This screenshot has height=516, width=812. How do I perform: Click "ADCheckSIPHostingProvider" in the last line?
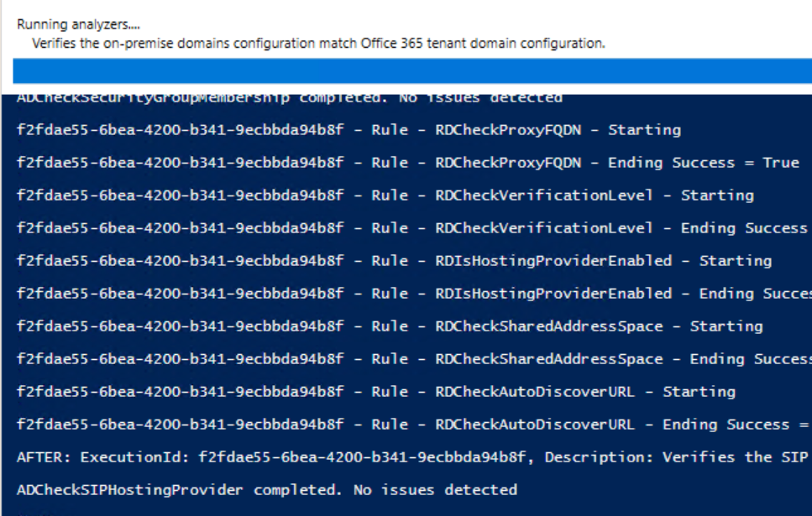pos(130,490)
